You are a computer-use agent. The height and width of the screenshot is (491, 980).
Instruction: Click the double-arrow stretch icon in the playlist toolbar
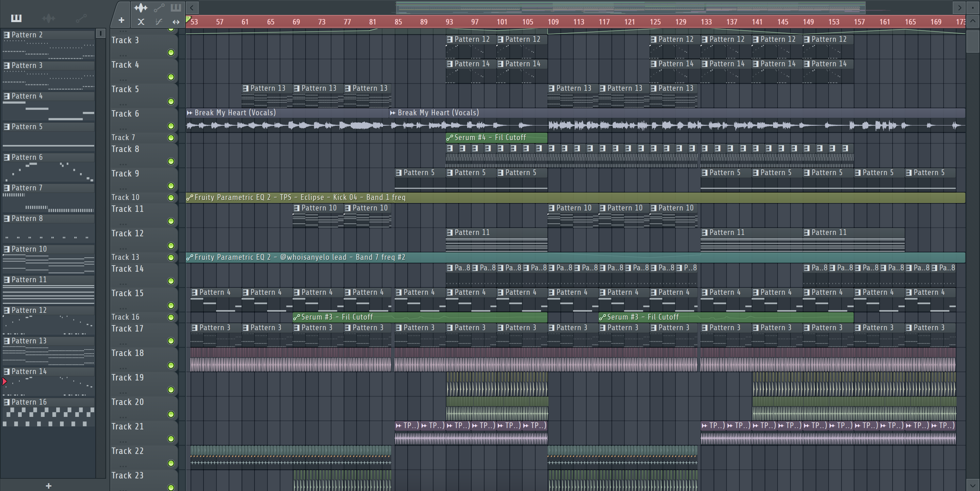176,22
